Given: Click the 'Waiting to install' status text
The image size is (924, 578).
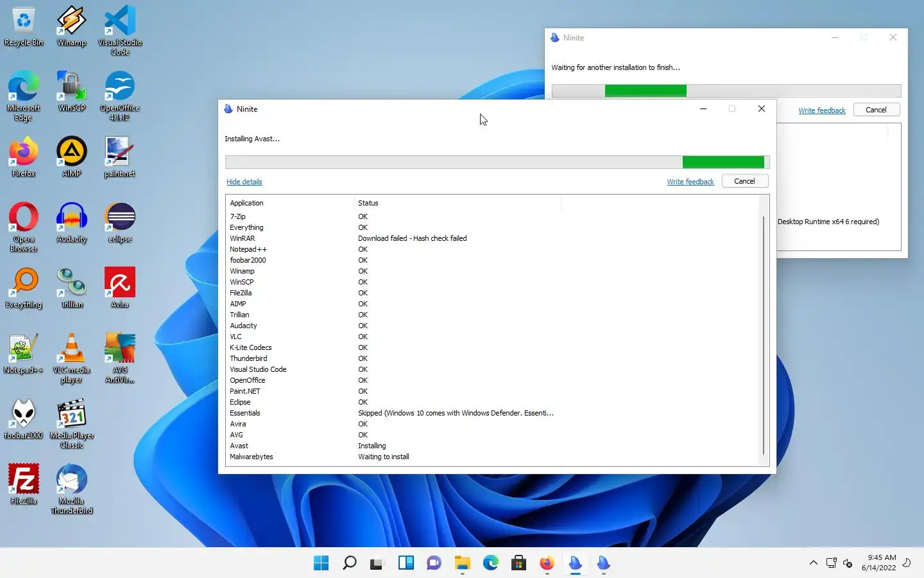Looking at the screenshot, I should pyautogui.click(x=383, y=457).
